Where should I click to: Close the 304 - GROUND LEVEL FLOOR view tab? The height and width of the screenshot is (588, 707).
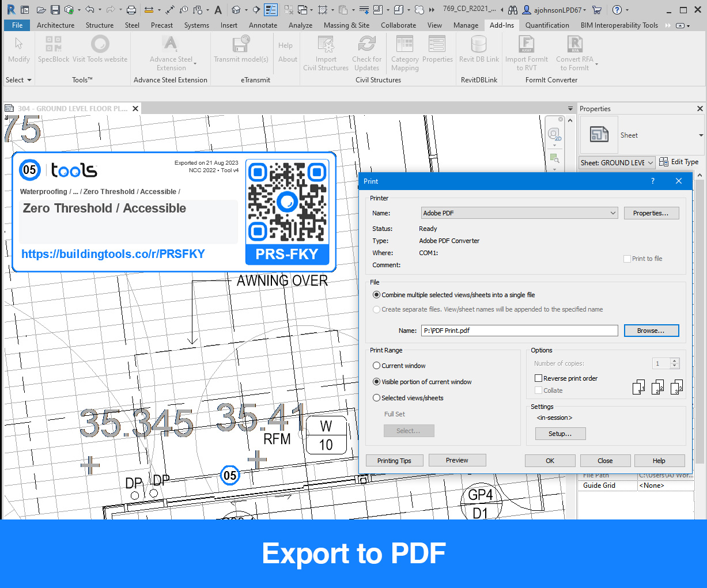tap(135, 108)
